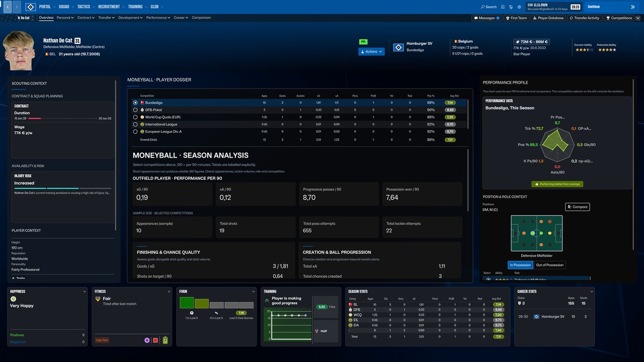Open the Development tab menu
The image size is (644, 362).
point(130,18)
